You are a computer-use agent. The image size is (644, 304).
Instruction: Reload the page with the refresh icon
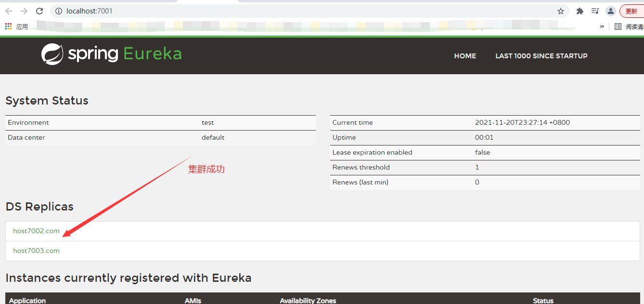tap(39, 11)
